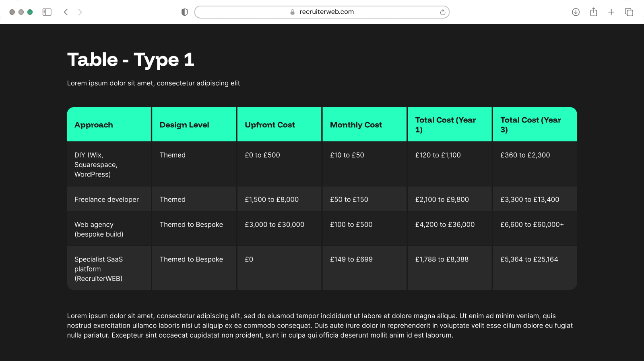The height and width of the screenshot is (361, 644).
Task: Open the downloads icon
Action: click(x=576, y=12)
